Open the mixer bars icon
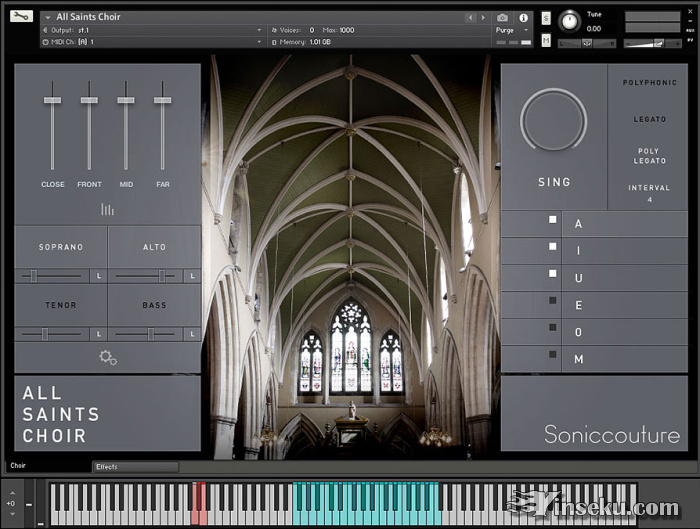Viewport: 700px width, 529px height. 107,209
